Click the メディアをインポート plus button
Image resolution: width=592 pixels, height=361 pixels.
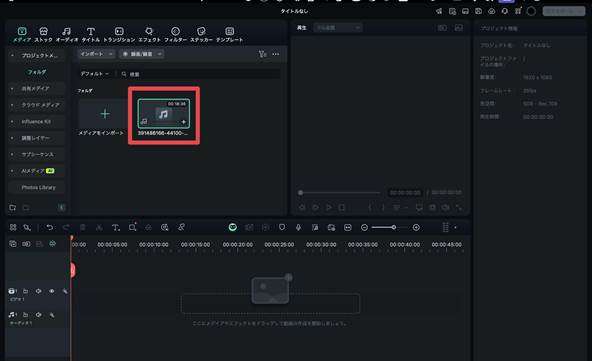105,114
